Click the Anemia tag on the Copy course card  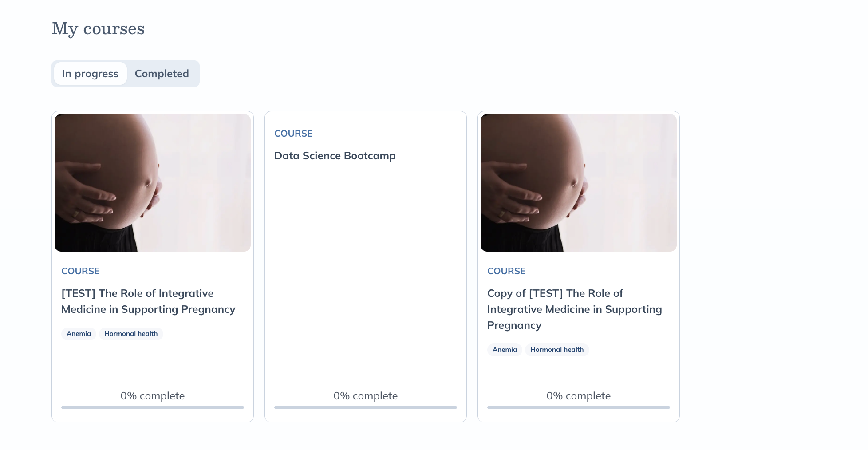[x=505, y=350]
